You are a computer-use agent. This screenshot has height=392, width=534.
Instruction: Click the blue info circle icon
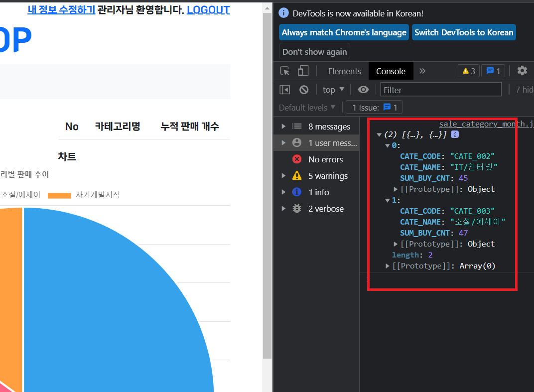297,192
